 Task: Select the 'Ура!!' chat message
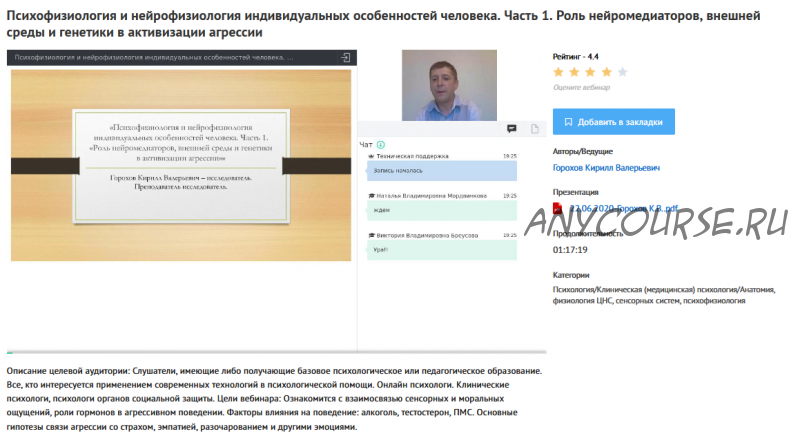441,250
